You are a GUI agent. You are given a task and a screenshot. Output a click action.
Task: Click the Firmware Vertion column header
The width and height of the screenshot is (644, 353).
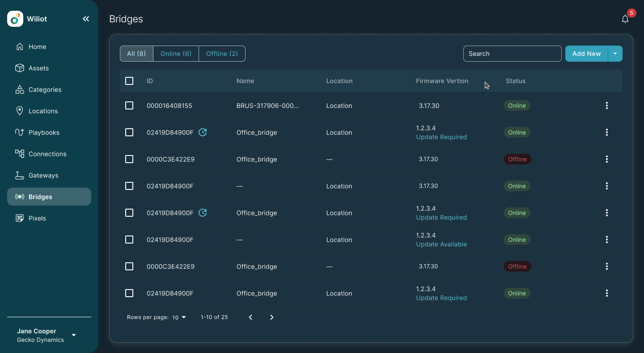442,81
